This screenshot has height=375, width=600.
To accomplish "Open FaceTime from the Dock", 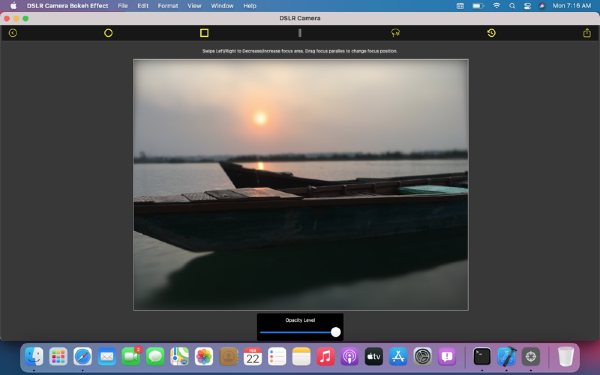I will 131,357.
